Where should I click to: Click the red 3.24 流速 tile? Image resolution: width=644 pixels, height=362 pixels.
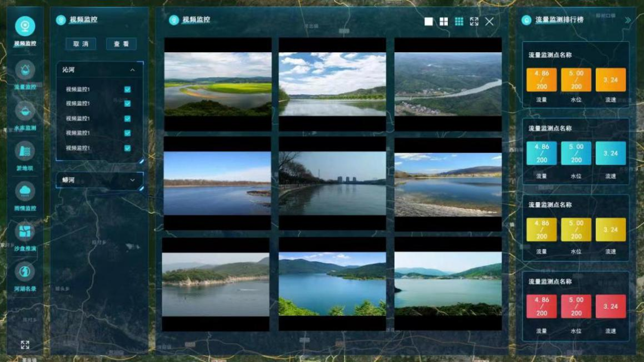(611, 306)
